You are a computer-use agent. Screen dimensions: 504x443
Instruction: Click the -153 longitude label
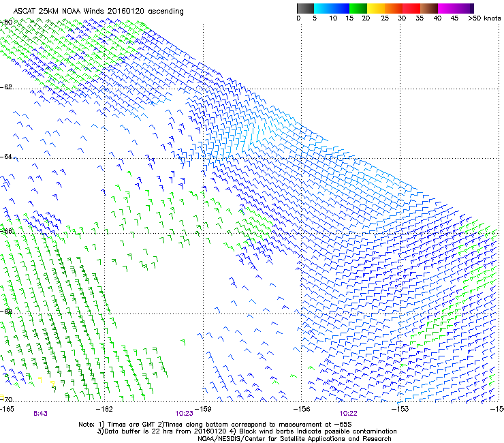pos(400,409)
